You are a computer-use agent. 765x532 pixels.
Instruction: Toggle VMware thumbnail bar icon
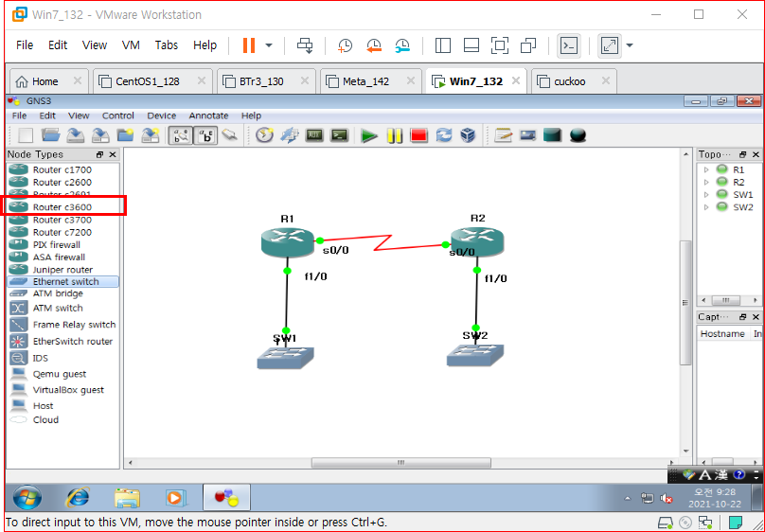pyautogui.click(x=471, y=45)
